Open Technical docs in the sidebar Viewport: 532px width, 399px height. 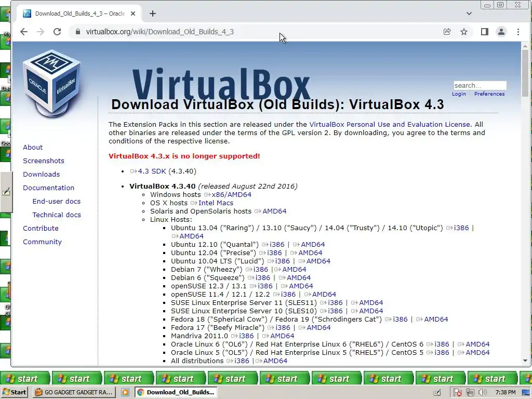[x=57, y=215]
